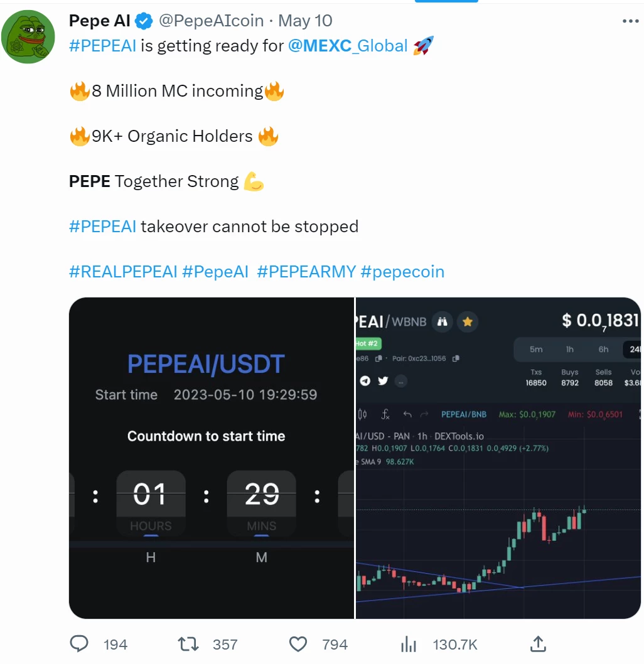Click the #PepeAI hashtag
The width and height of the screenshot is (644, 664).
tap(215, 272)
